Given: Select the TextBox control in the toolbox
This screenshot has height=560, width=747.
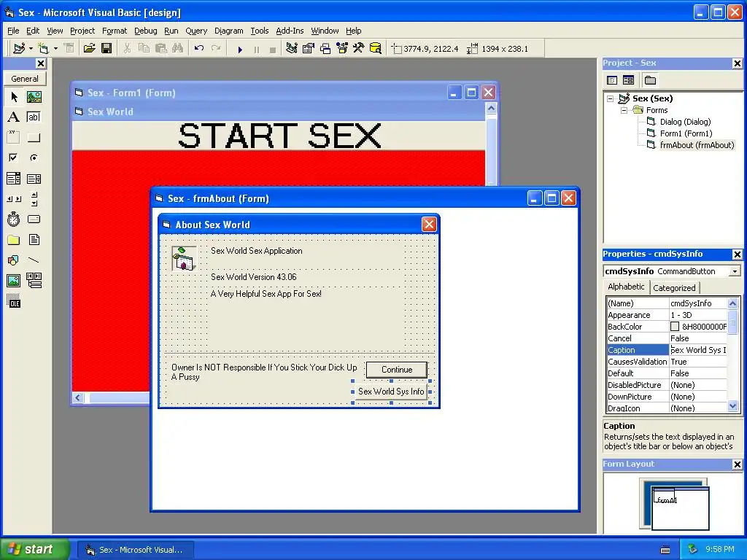Looking at the screenshot, I should tap(34, 117).
